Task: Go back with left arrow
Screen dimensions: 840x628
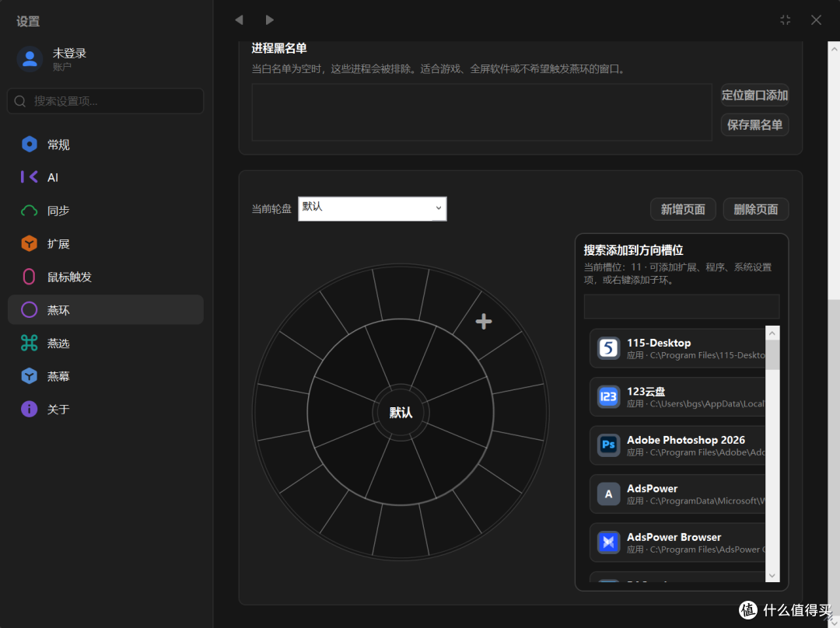Action: coord(239,19)
